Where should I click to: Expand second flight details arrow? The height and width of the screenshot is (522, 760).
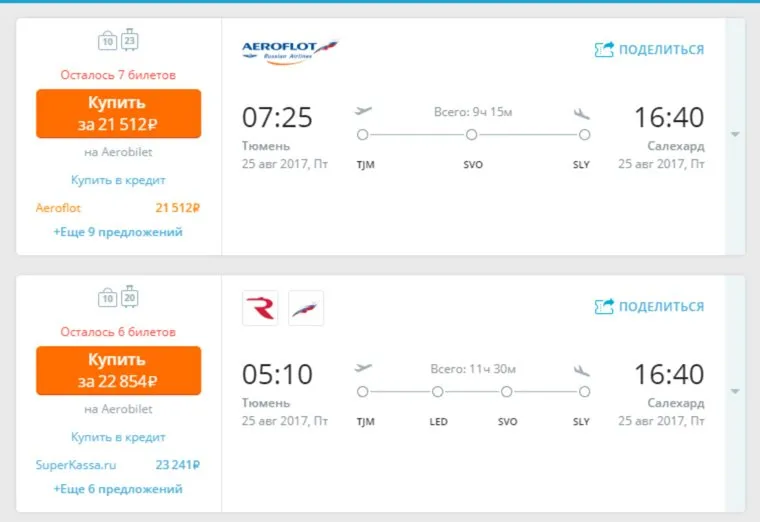[x=735, y=391]
